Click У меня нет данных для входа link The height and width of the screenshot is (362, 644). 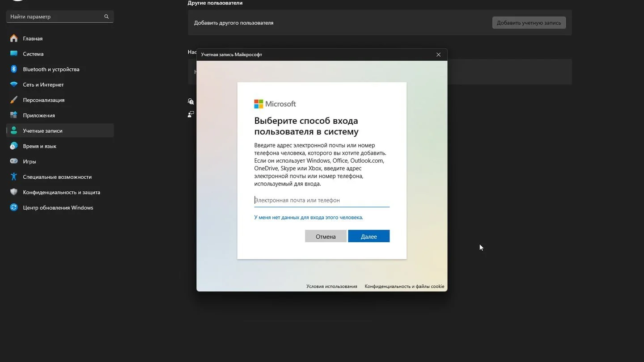point(309,218)
